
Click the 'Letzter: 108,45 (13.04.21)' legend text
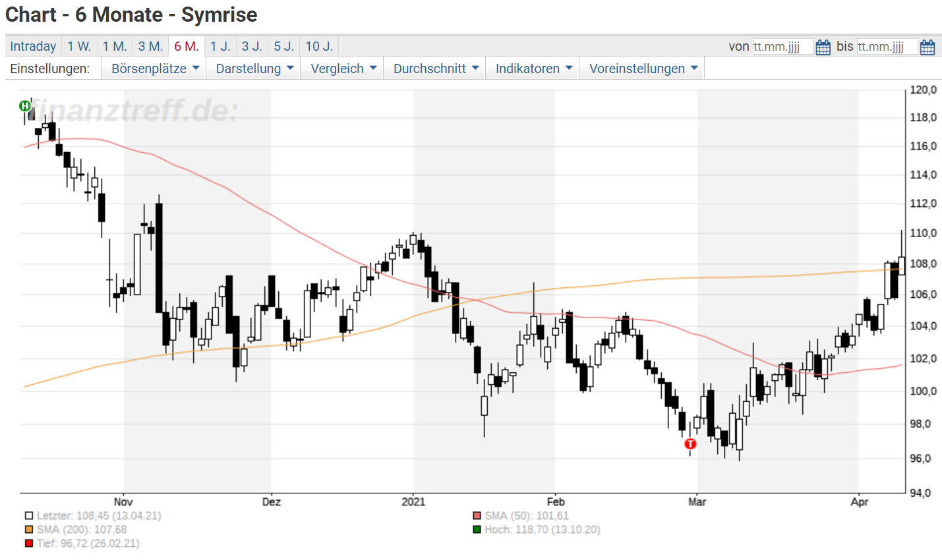[99, 516]
